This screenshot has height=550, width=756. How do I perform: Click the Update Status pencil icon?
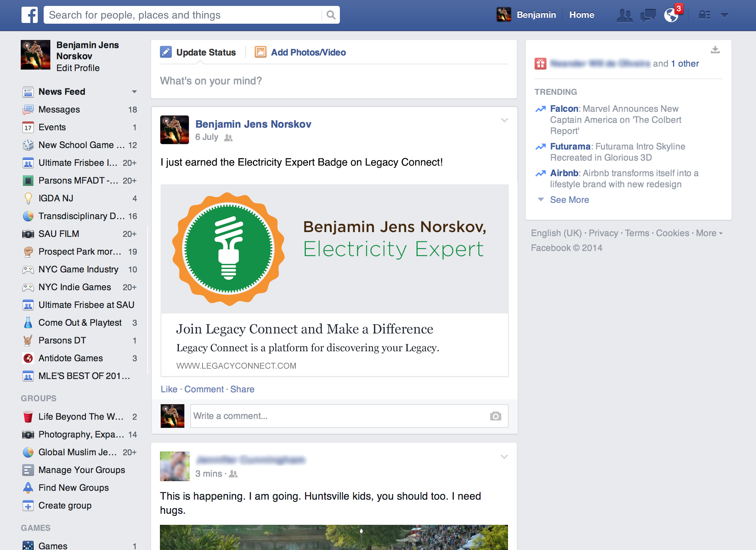click(x=165, y=52)
